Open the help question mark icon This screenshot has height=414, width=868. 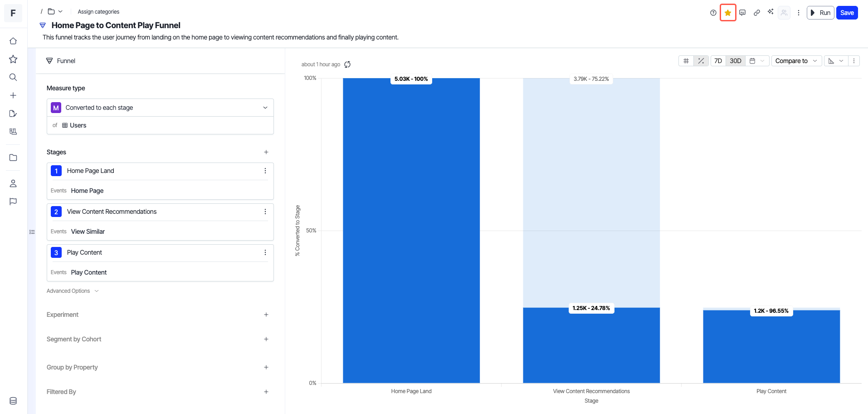[x=713, y=13]
